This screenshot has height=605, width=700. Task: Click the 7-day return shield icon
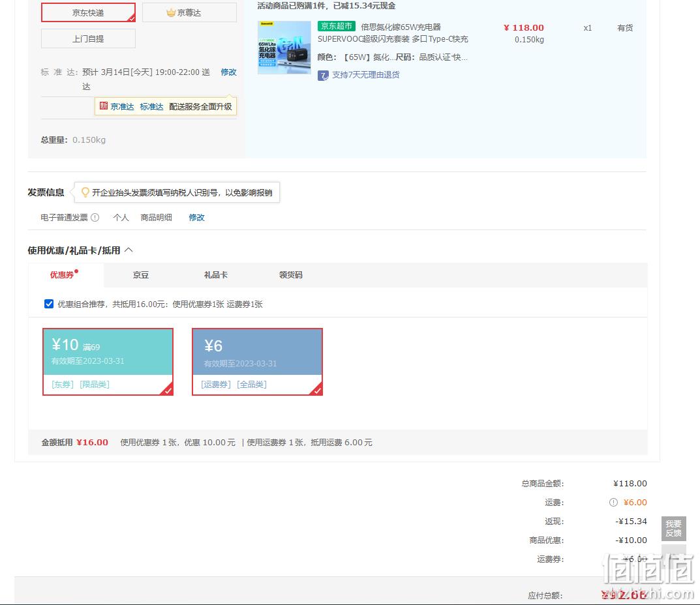[323, 76]
